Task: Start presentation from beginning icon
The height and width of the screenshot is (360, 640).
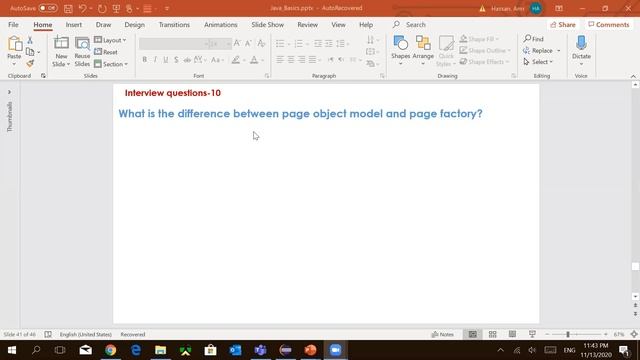Action: (116, 8)
